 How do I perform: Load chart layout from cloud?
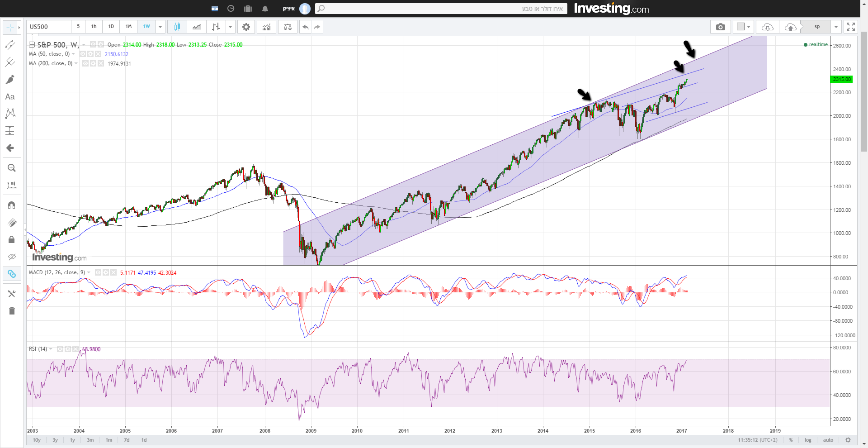point(767,27)
